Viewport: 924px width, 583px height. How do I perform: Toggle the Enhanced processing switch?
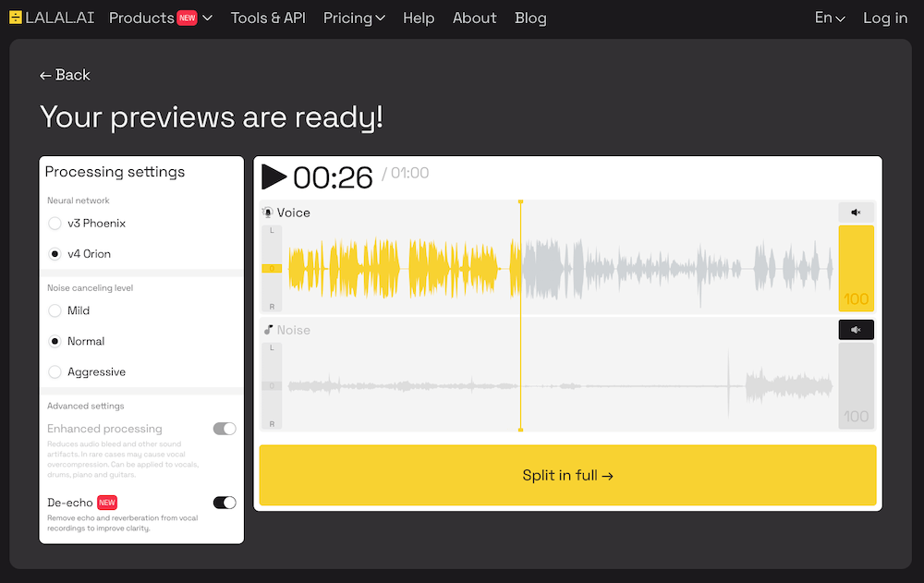[x=225, y=429]
